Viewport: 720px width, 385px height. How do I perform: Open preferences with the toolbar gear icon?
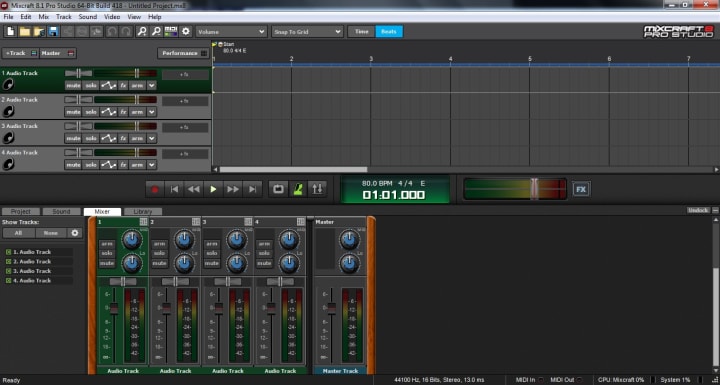(x=186, y=32)
